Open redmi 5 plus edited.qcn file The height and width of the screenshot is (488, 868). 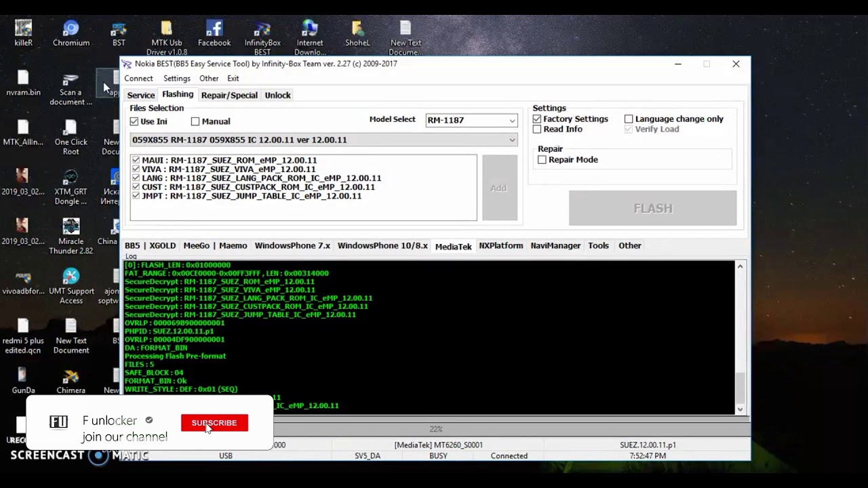pos(24,336)
